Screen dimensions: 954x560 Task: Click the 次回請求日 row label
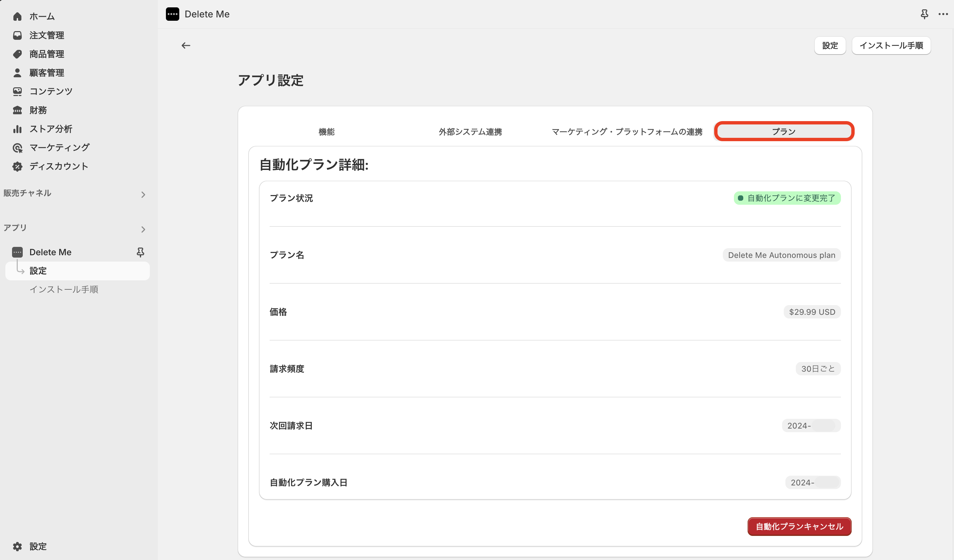[291, 426]
